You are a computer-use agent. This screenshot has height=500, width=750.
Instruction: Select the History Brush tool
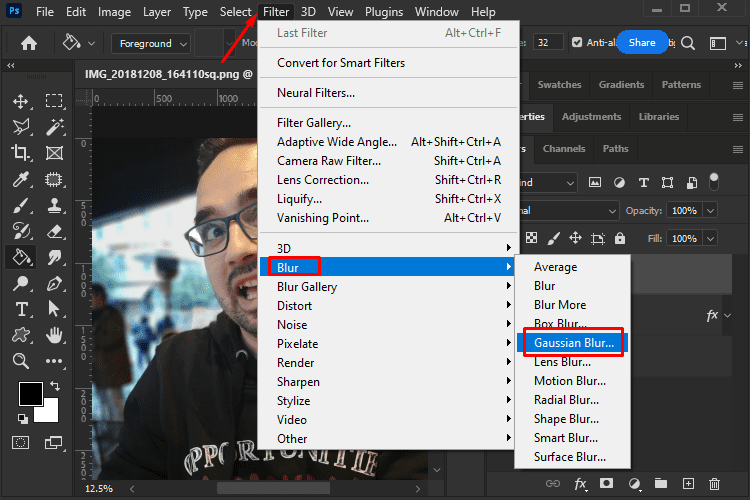coord(21,231)
